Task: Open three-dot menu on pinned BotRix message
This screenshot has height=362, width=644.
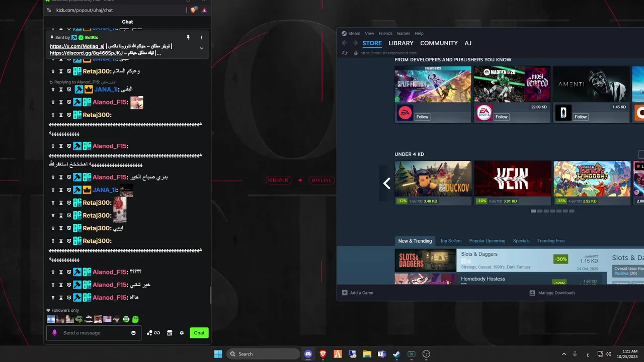Action: 201,38
